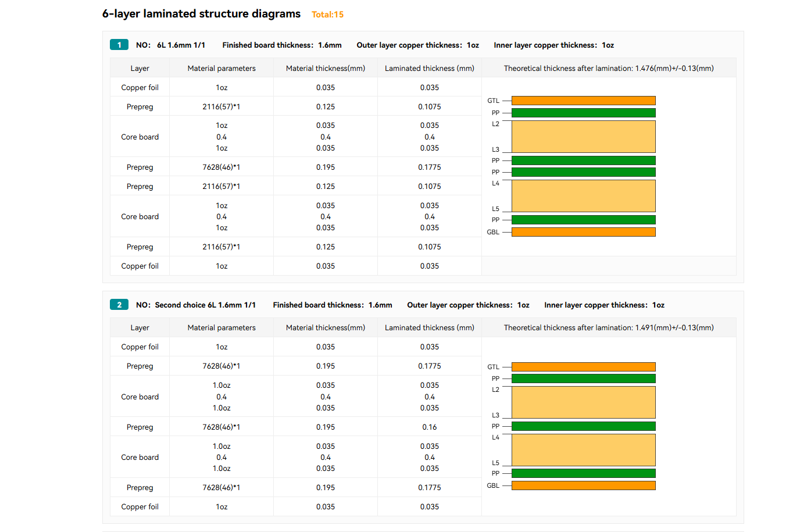Click the L4/L5 core block in second diagram

[x=583, y=450]
